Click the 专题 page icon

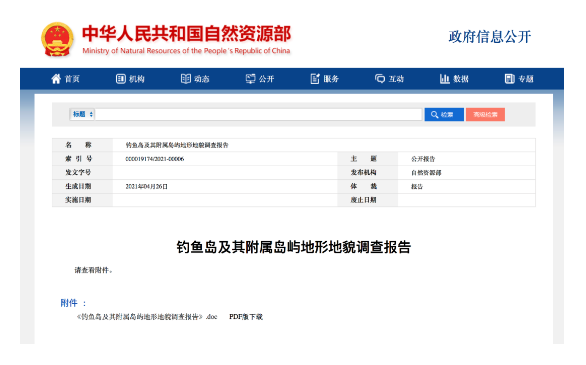pyautogui.click(x=510, y=79)
